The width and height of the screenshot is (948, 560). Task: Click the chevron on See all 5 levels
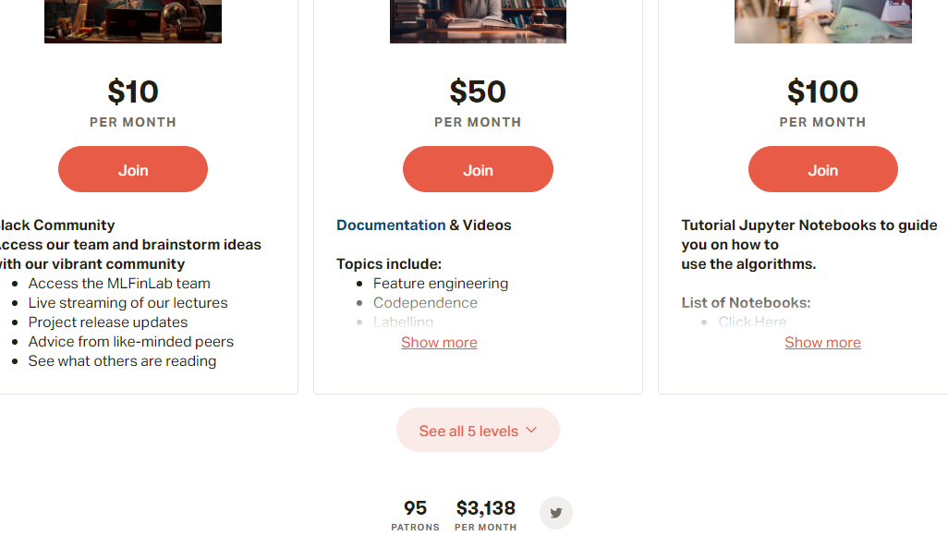point(531,431)
